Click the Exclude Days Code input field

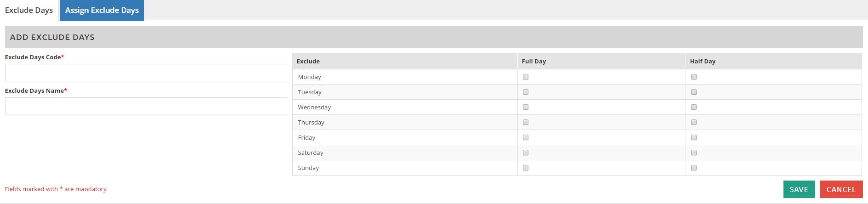(146, 73)
